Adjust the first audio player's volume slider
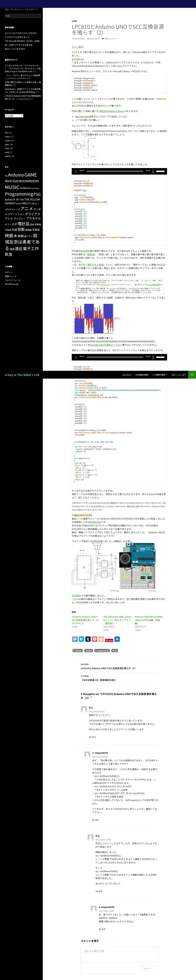 161,171
